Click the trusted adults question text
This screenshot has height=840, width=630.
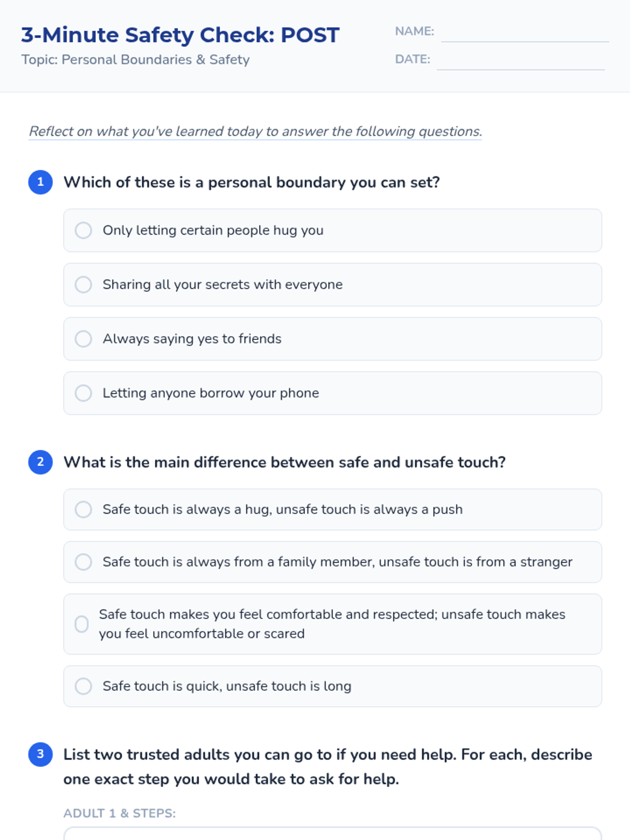tap(328, 766)
